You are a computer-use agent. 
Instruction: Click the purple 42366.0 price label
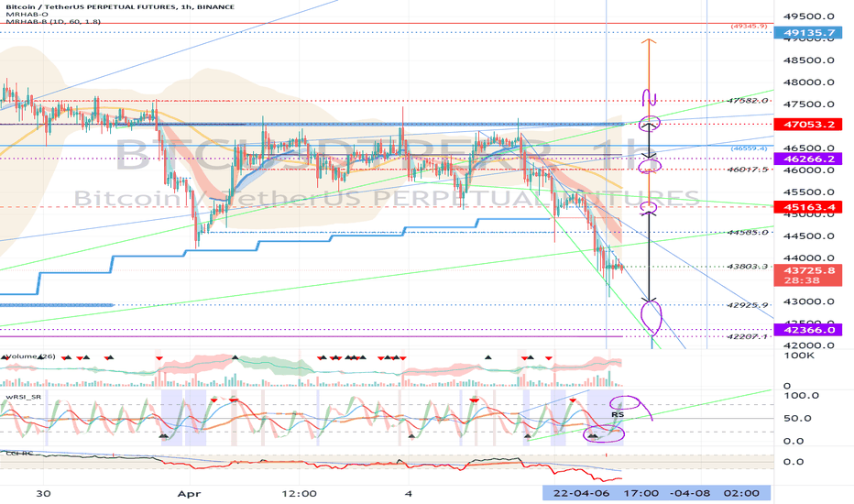pos(808,330)
